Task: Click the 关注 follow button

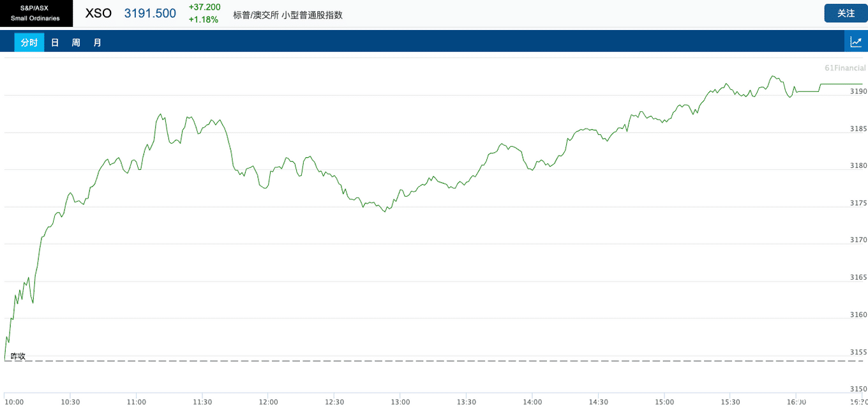Action: pyautogui.click(x=846, y=13)
